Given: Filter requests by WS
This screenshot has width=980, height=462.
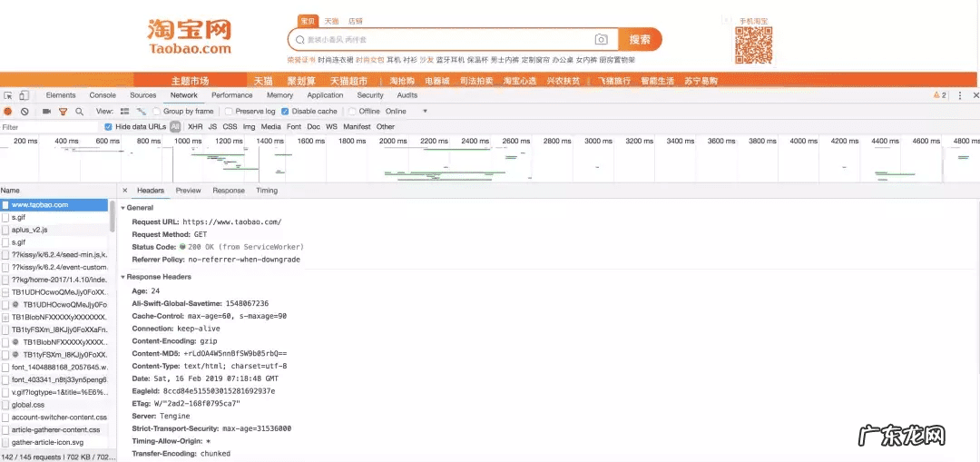Looking at the screenshot, I should coord(331,127).
